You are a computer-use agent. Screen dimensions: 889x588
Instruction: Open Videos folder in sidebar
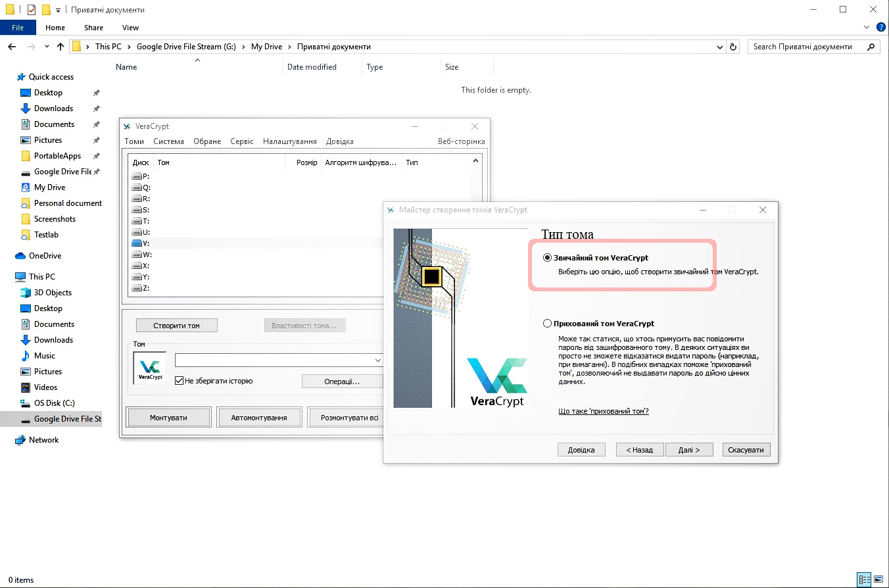46,387
